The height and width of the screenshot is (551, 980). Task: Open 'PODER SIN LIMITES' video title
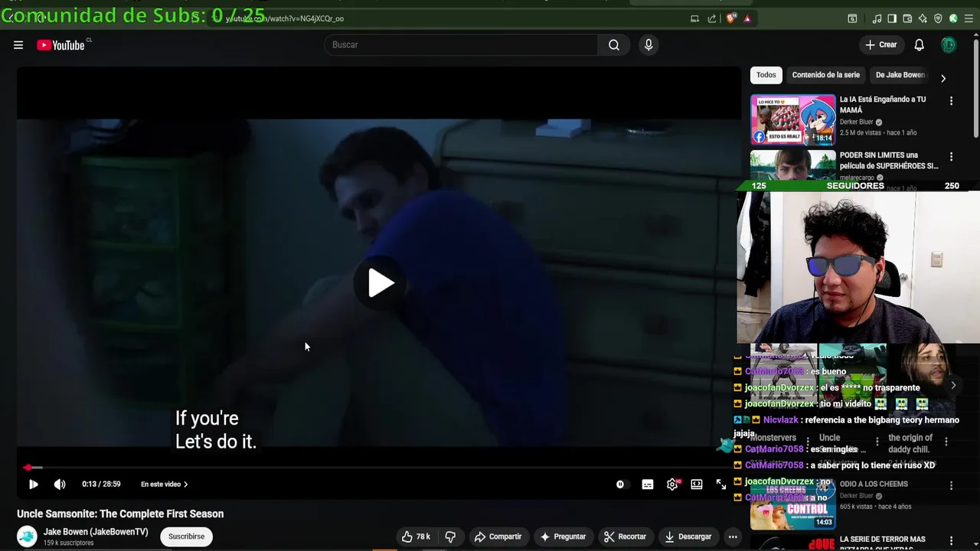point(889,161)
